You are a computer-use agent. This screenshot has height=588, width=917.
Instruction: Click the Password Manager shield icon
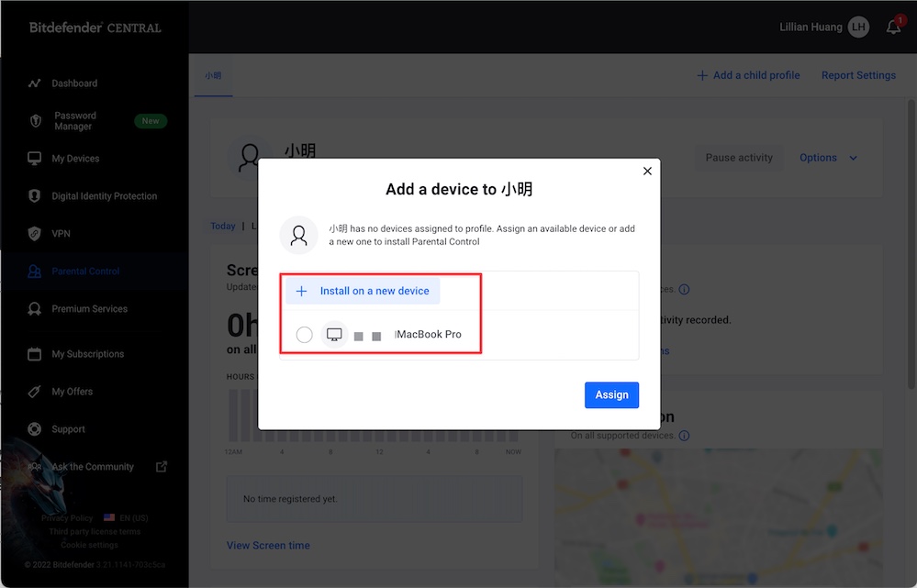(x=35, y=121)
